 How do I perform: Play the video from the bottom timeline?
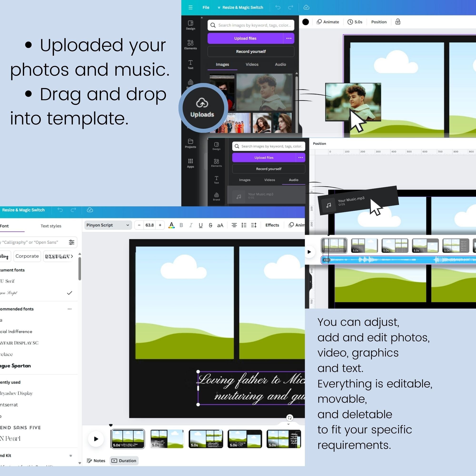tap(96, 439)
